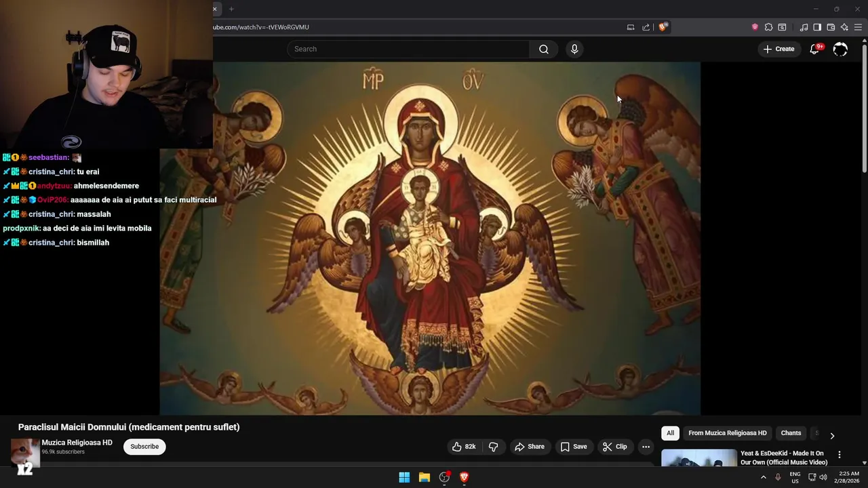This screenshot has width=868, height=488.
Task: Close the current browser tab
Action: click(x=215, y=9)
